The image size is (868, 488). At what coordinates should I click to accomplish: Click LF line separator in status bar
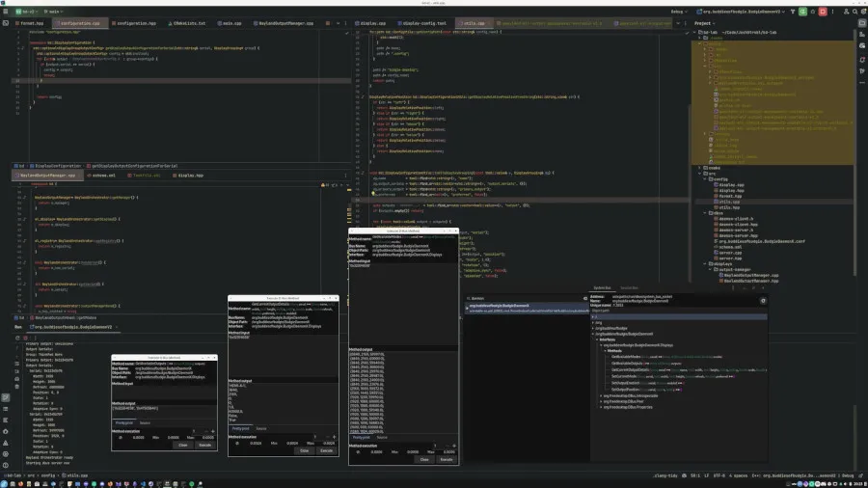click(707, 475)
